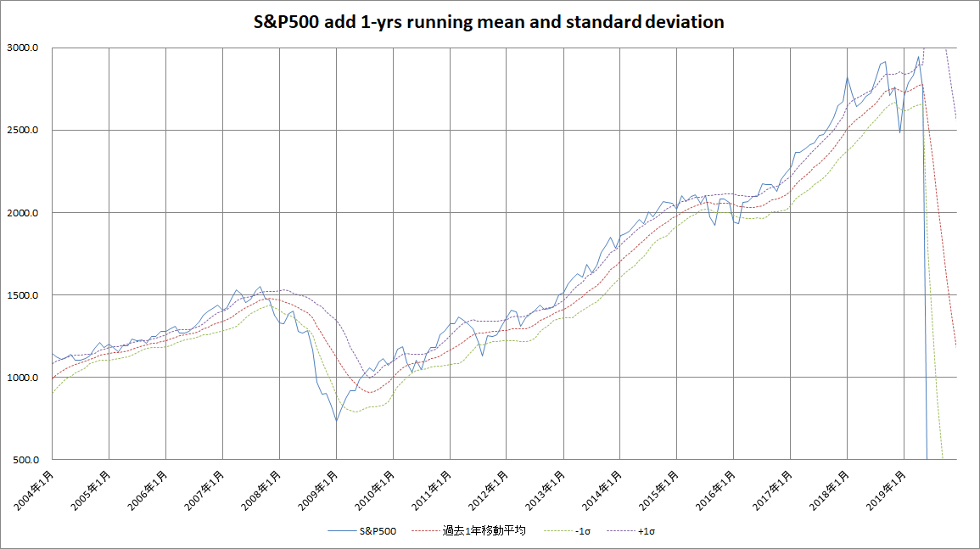Click the 2005年1月 x-axis label
Screen dimensions: 980x549
click(x=92, y=490)
